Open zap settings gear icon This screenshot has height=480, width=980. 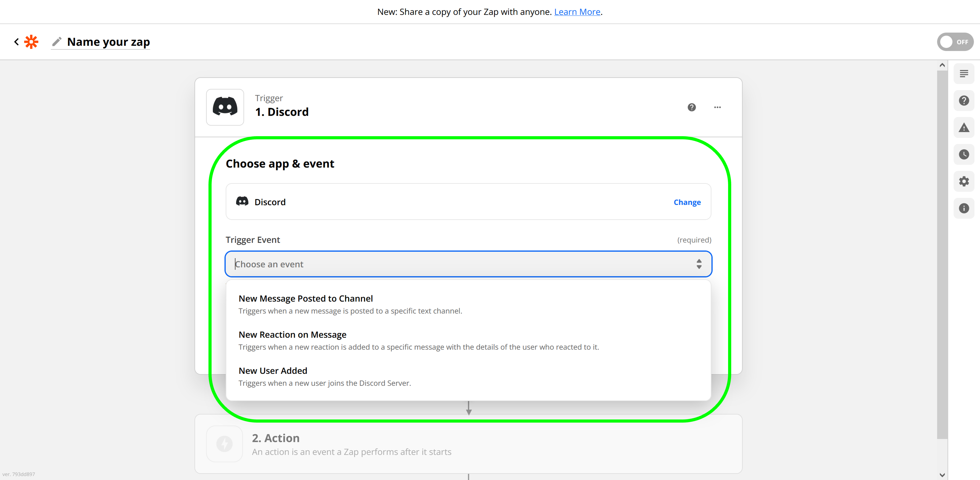[964, 182]
